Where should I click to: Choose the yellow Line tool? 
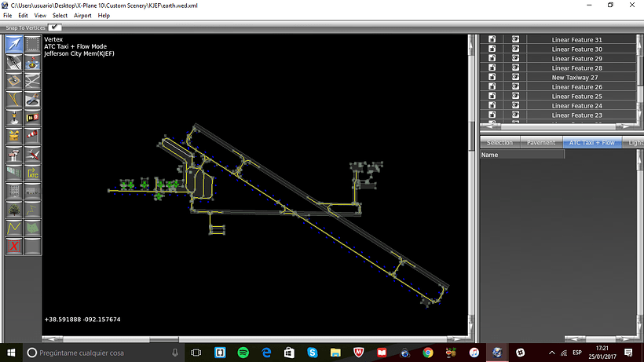14,229
